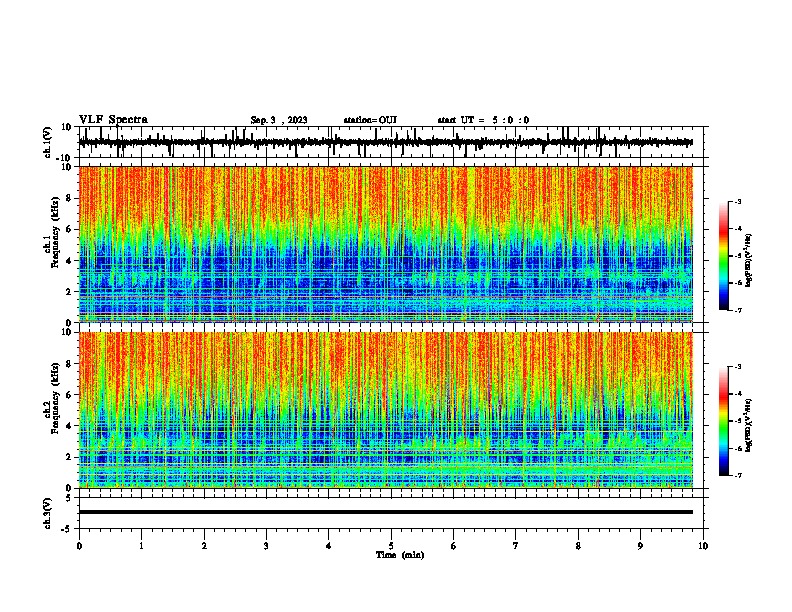Click time axis tick label "4"
Screen dimensions: 792x612
tap(329, 546)
